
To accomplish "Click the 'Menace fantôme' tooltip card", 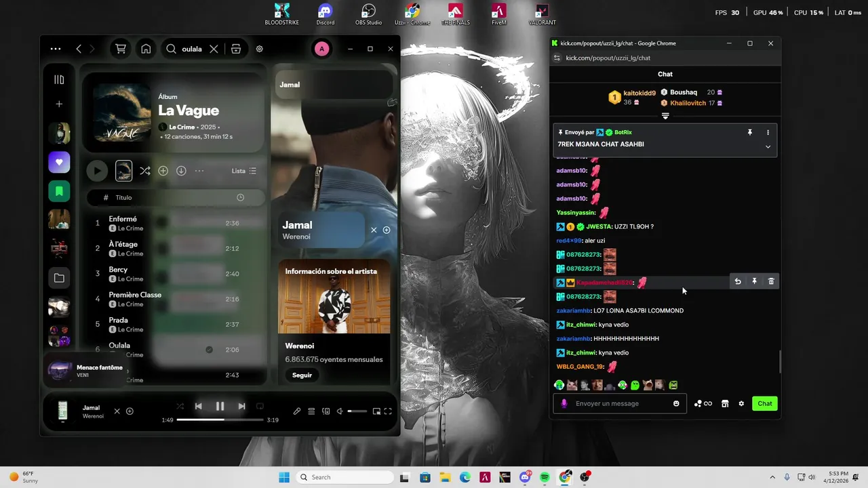I will click(85, 371).
